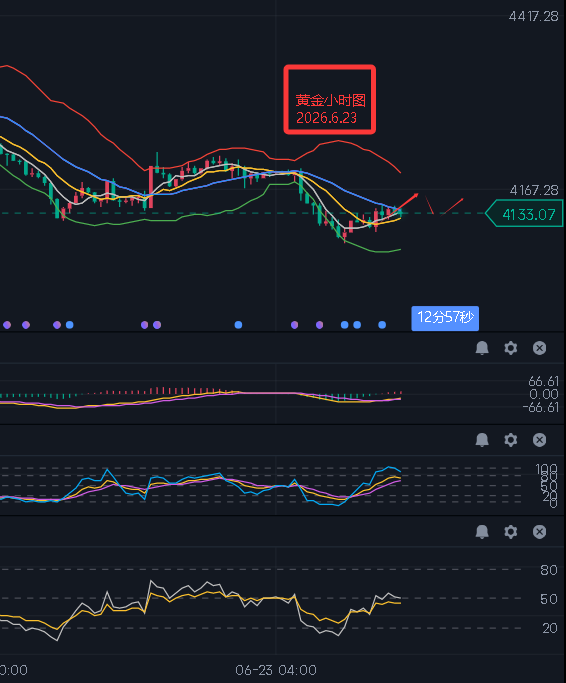Image resolution: width=566 pixels, height=683 pixels.
Task: Click the 12分57秒 candle countdown badge
Action: [445, 318]
